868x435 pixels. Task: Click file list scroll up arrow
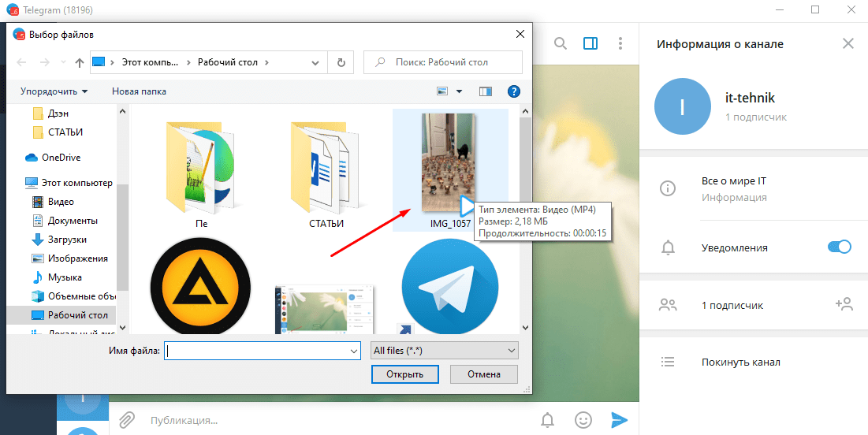pos(526,110)
